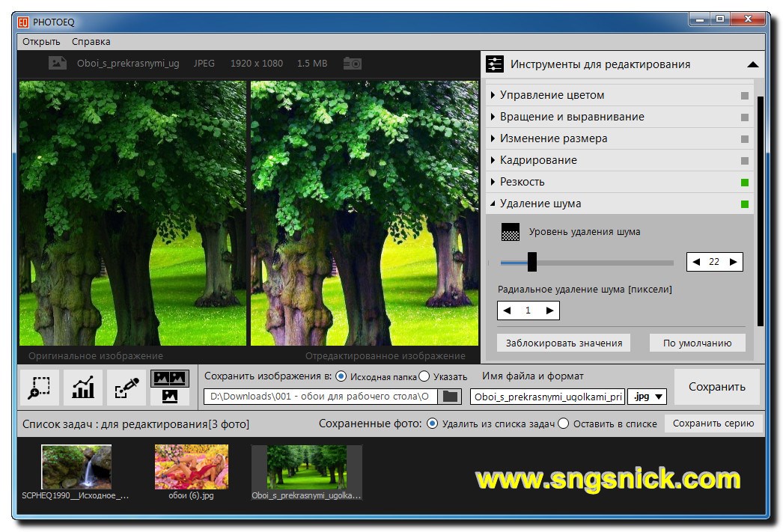Click the noise level slider track right side
Image resolution: width=783 pixels, height=532 pixels.
pos(606,263)
